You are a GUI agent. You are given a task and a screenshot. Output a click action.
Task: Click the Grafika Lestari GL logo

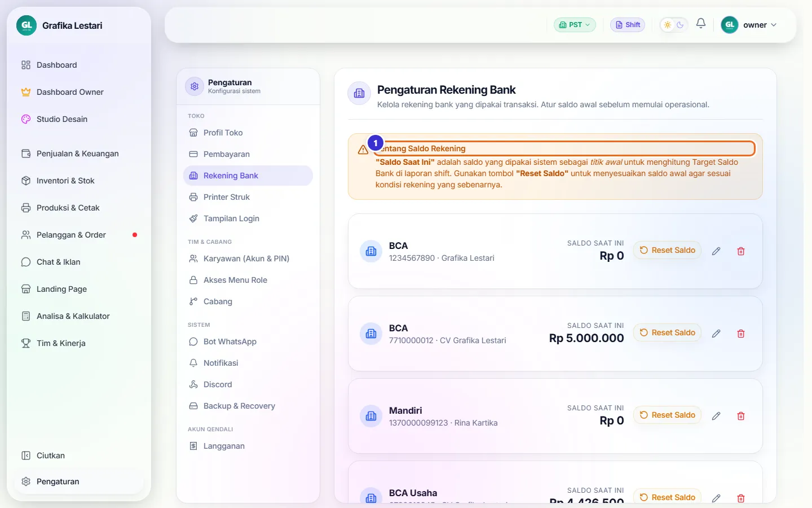[27, 25]
